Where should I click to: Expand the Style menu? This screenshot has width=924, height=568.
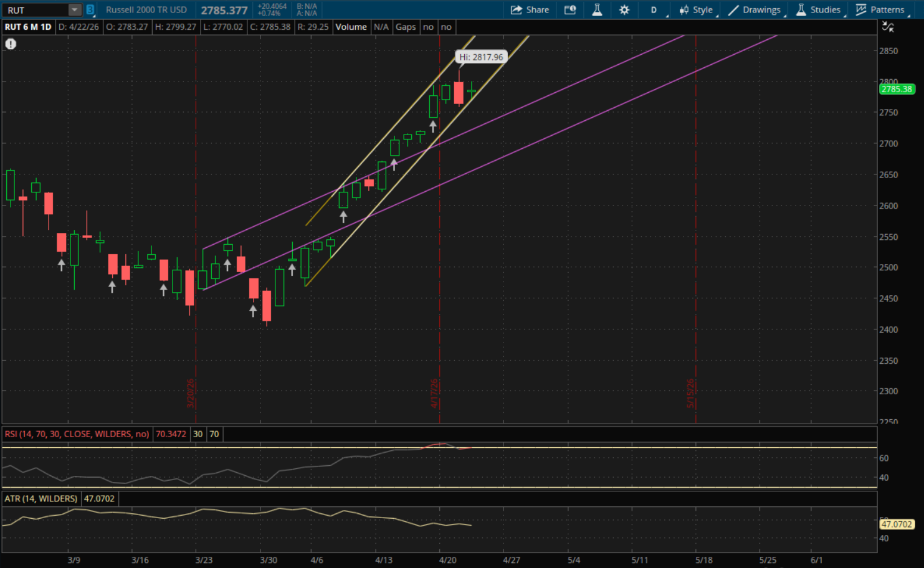[696, 10]
